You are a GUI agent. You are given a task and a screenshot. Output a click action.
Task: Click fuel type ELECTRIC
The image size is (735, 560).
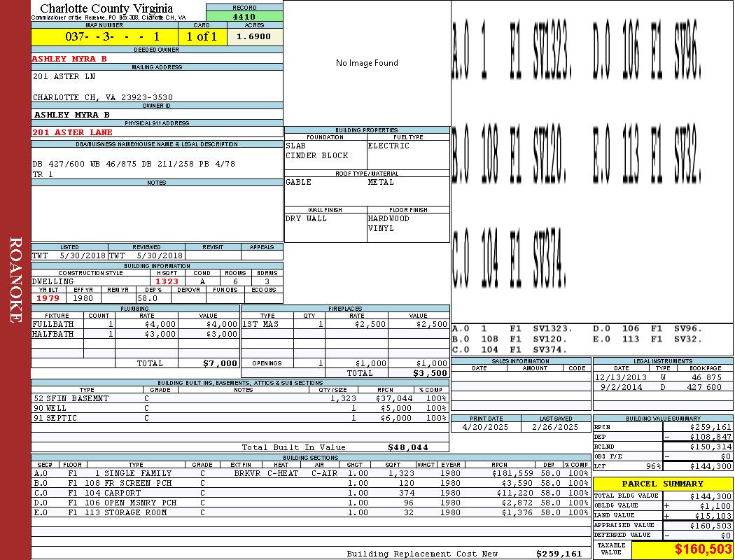coord(388,146)
